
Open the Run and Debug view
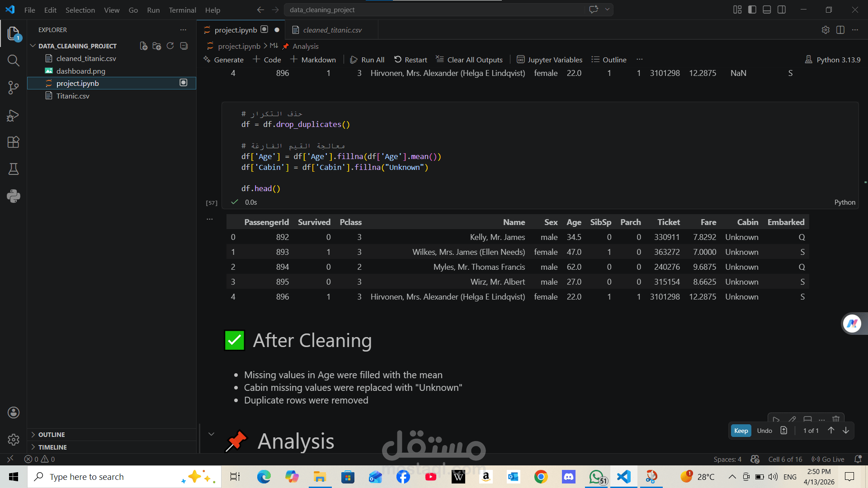pyautogui.click(x=13, y=116)
